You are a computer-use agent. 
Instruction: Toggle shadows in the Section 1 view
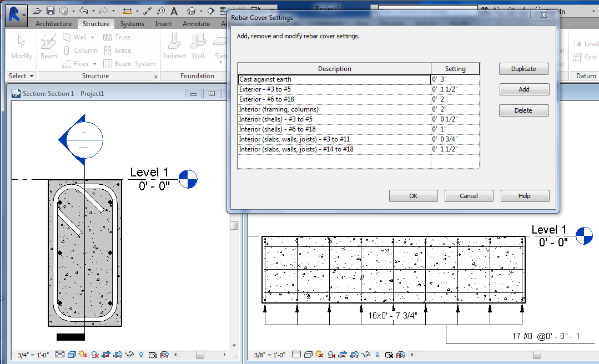click(82, 355)
